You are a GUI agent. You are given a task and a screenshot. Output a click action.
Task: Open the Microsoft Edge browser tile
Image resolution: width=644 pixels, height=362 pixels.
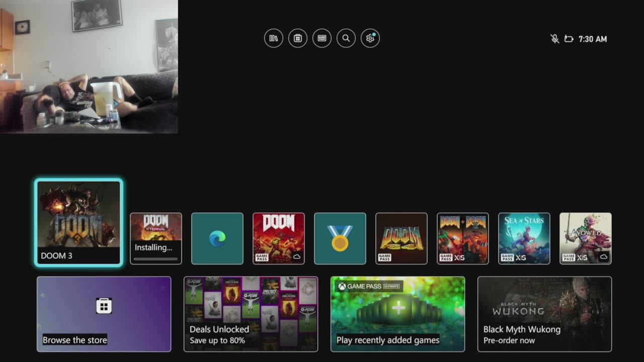(217, 238)
